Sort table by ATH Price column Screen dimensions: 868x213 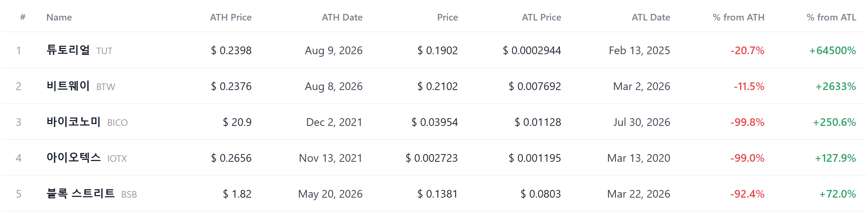[x=231, y=17]
